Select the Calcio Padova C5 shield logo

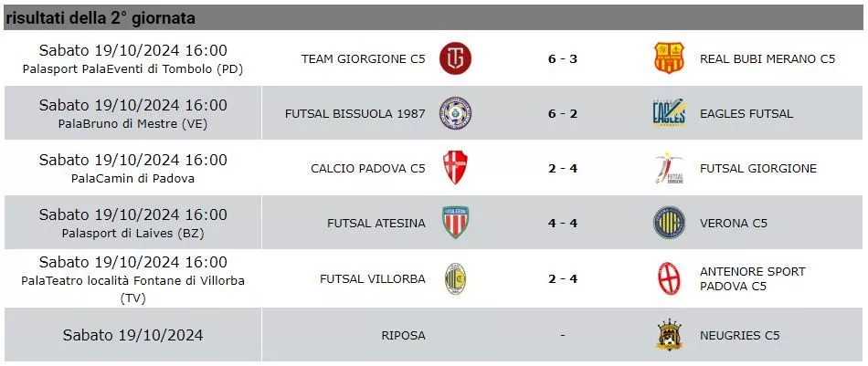[x=455, y=168]
